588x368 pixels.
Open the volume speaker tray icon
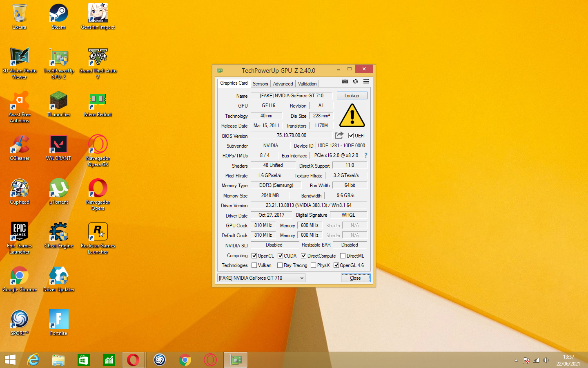(x=546, y=360)
